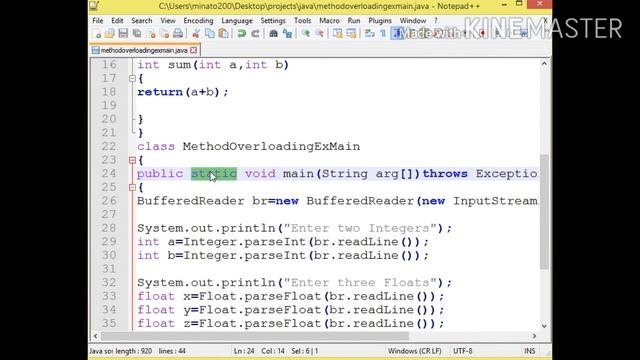
Task: Open the Plugins menu
Action: [380, 20]
